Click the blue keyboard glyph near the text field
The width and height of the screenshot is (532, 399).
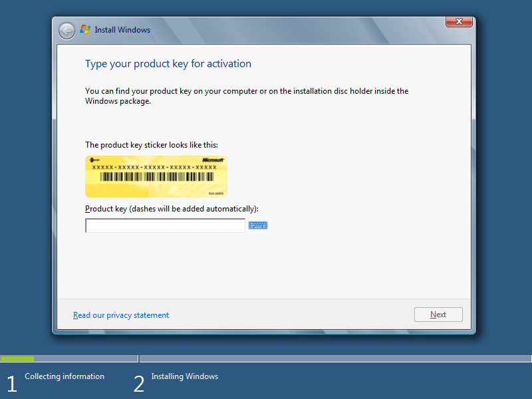click(x=257, y=225)
